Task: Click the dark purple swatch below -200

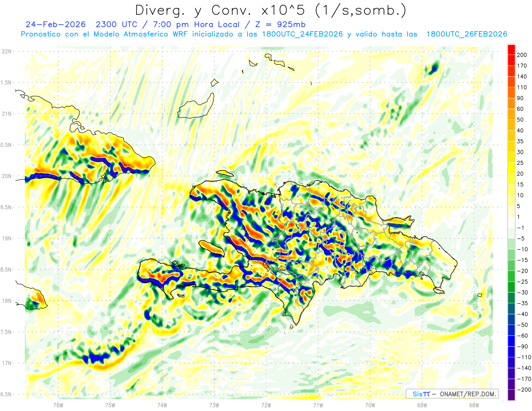Action: [x=511, y=395]
